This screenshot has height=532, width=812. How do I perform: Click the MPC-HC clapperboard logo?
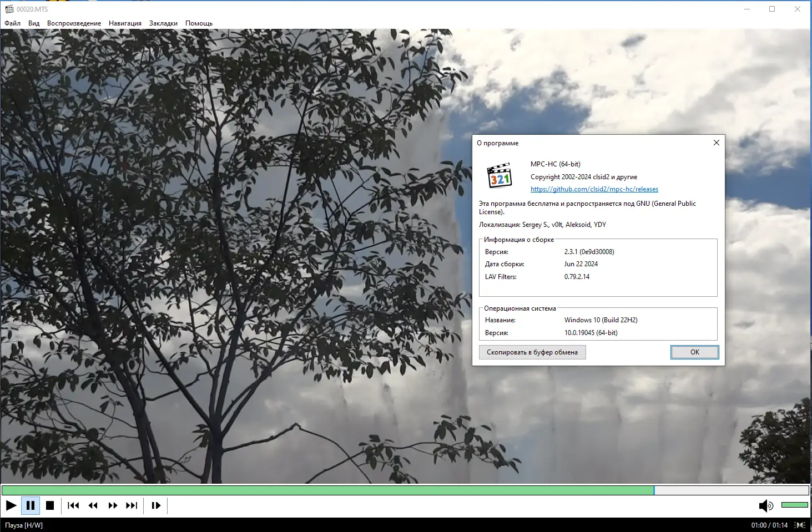tap(499, 175)
